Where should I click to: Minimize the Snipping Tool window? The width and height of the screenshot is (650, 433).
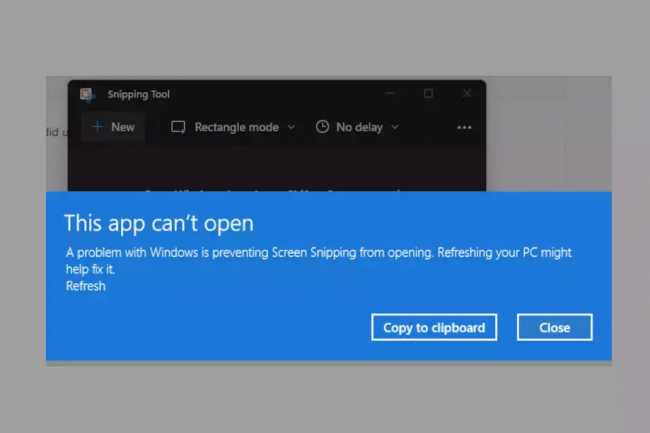(390, 94)
